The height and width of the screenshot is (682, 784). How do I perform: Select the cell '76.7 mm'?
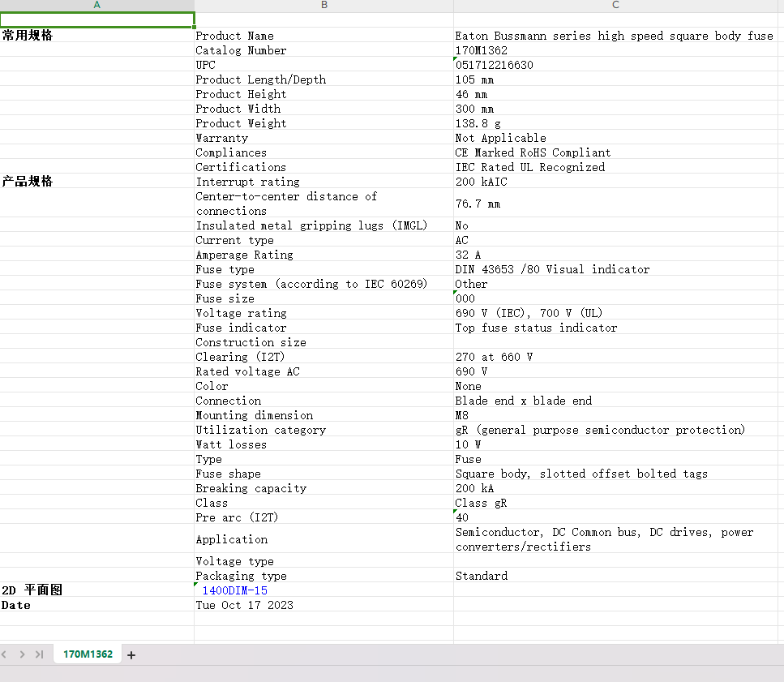tap(615, 203)
